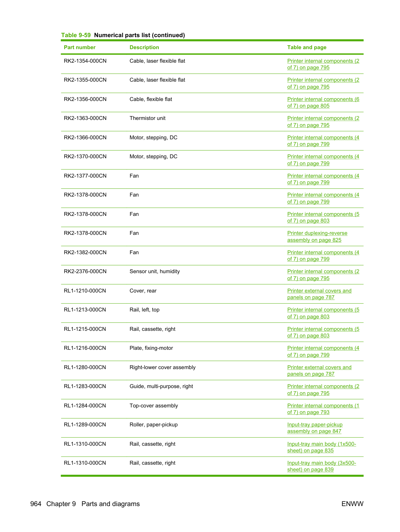400x532 pixels.
Task: Click the Description column header
Action: (x=144, y=47)
